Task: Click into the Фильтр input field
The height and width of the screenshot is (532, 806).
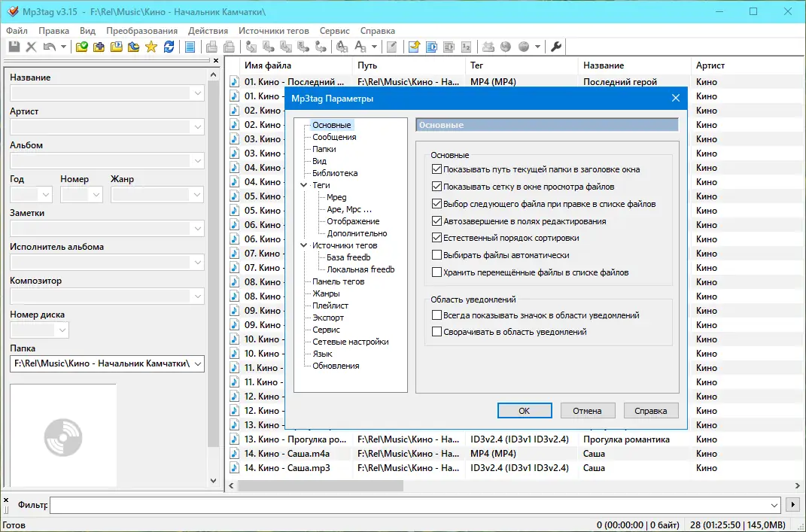Action: tap(409, 505)
